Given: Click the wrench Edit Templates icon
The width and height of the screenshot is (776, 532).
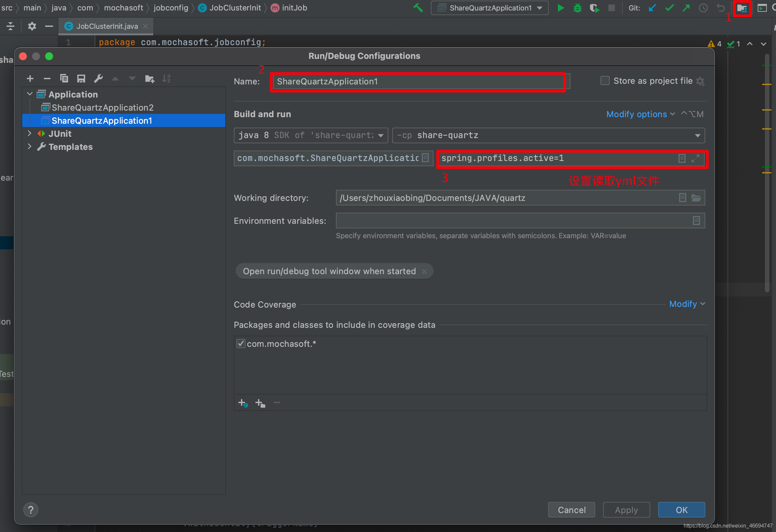Looking at the screenshot, I should tap(98, 79).
